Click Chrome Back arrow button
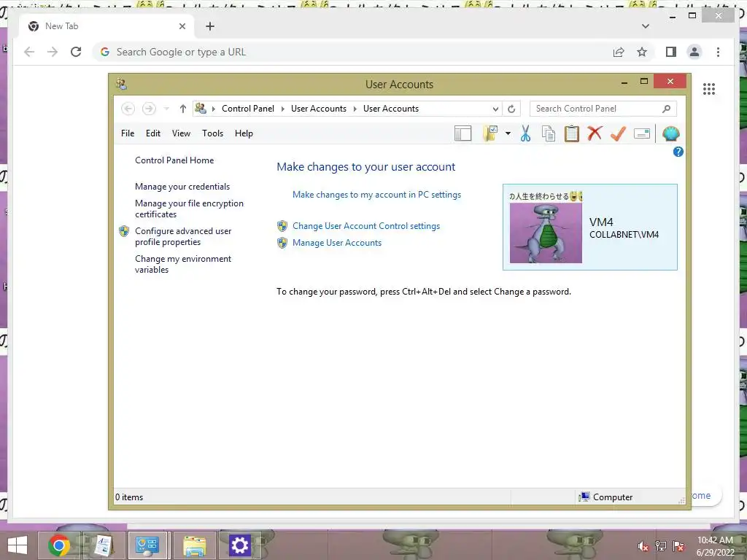This screenshot has width=747, height=560. [29, 52]
